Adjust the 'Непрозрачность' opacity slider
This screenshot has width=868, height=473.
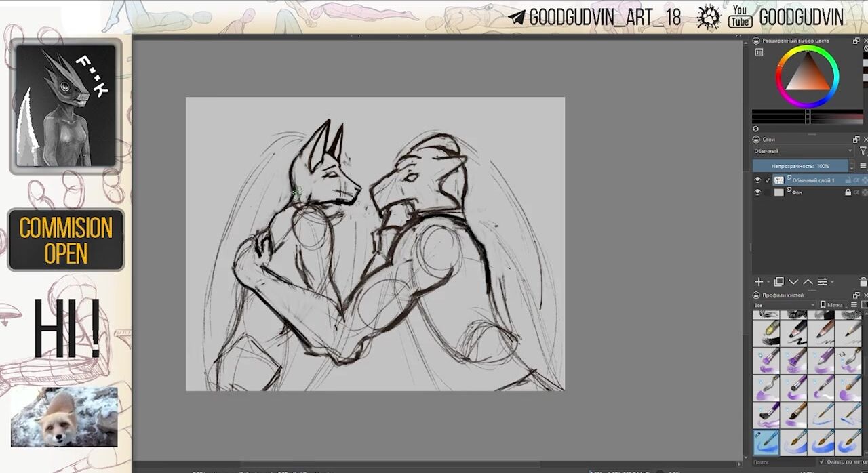coord(800,166)
